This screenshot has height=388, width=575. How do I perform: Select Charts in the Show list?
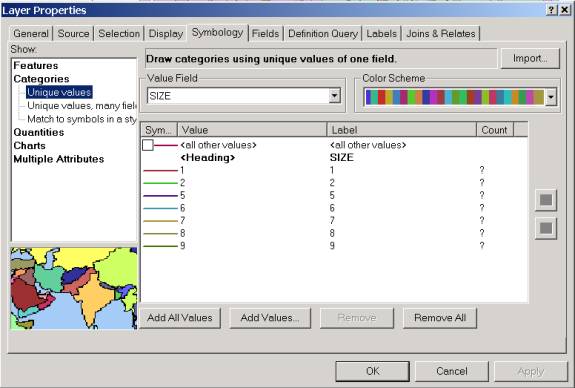click(x=29, y=146)
